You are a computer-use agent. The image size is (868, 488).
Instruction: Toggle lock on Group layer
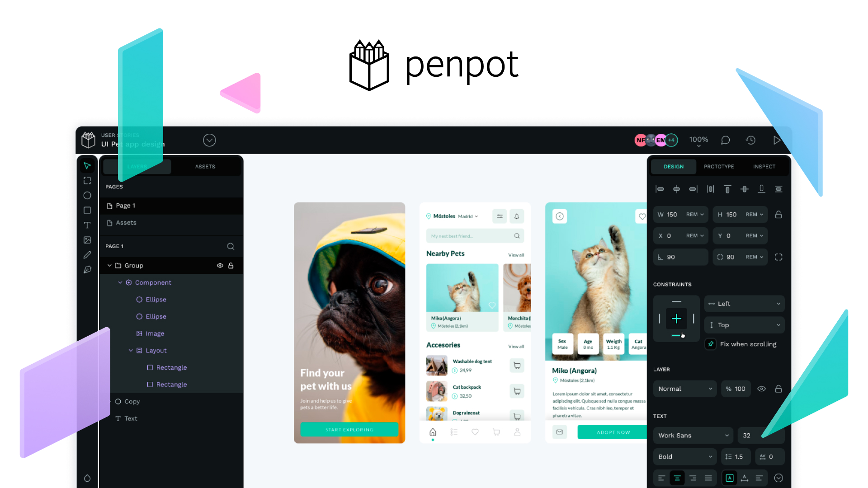pos(231,264)
